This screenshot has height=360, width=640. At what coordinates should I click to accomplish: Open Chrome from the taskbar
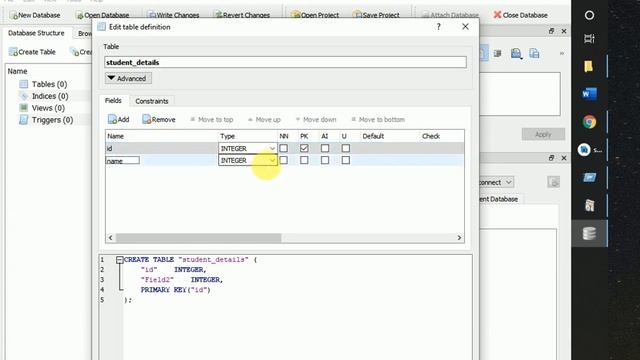pyautogui.click(x=589, y=122)
